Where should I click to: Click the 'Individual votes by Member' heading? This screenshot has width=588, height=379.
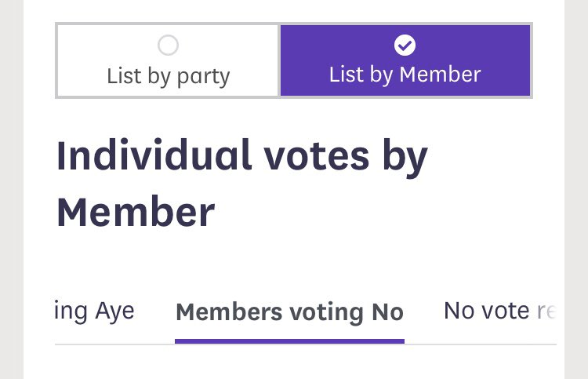[x=242, y=183]
